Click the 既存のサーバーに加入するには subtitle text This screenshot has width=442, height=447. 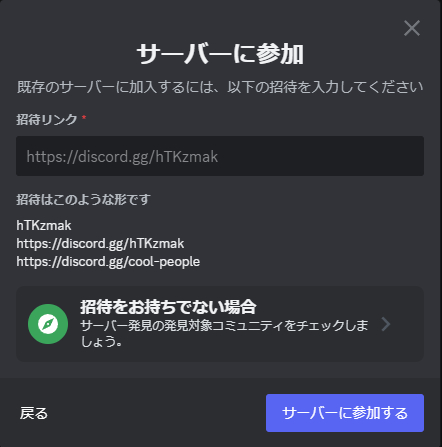[220, 87]
